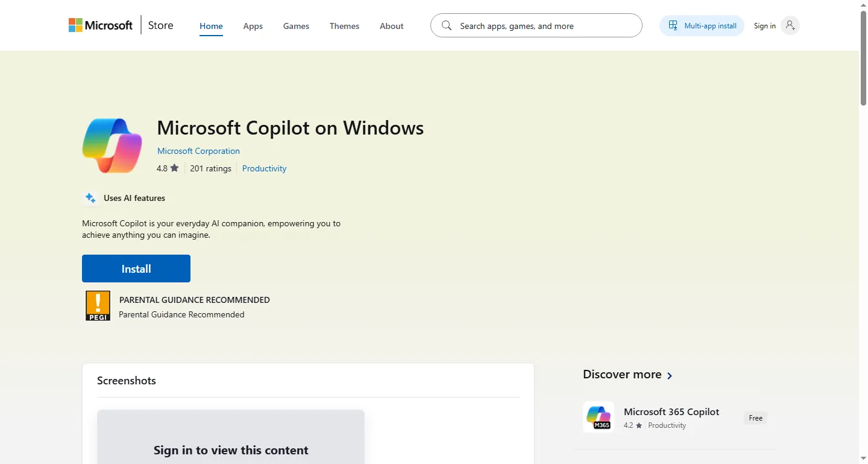Open the Microsoft Corporation publisher link
The image size is (868, 464).
click(198, 151)
